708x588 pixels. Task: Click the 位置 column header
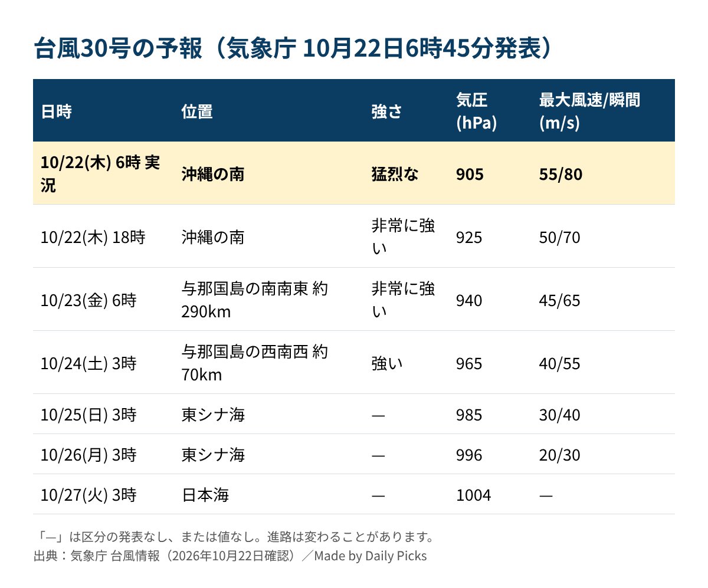point(197,111)
